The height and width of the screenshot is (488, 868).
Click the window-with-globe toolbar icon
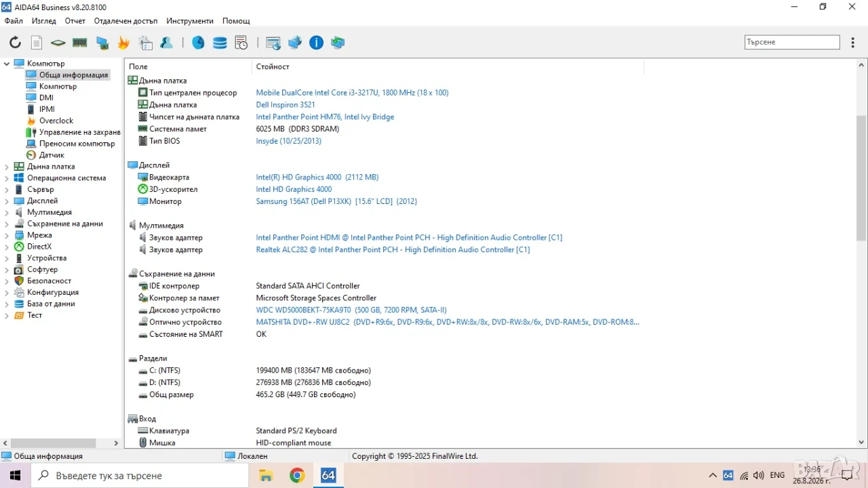click(273, 43)
